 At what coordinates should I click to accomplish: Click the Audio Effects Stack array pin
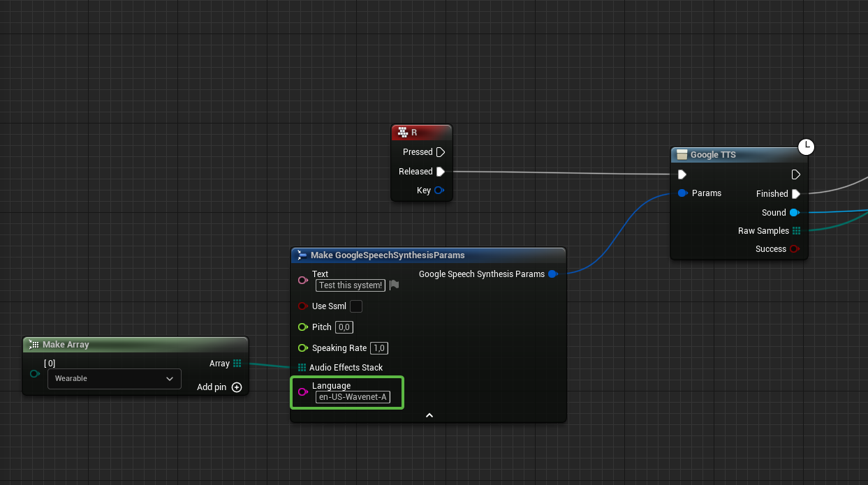pos(302,368)
